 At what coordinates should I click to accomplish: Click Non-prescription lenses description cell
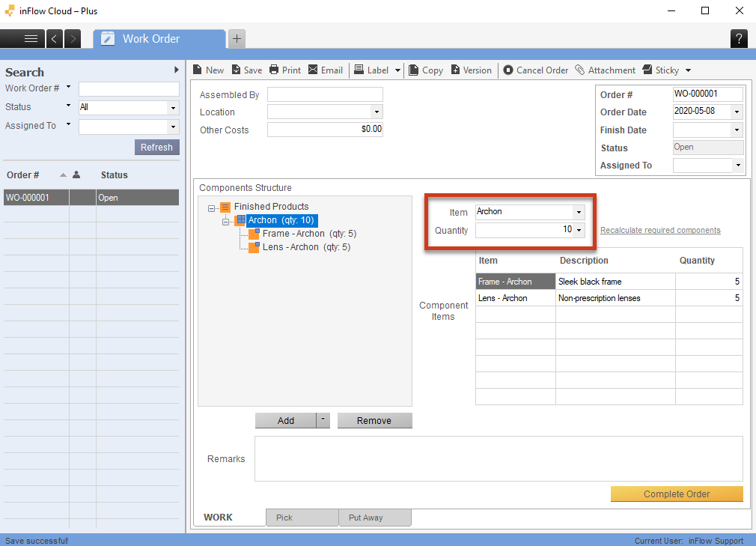615,298
